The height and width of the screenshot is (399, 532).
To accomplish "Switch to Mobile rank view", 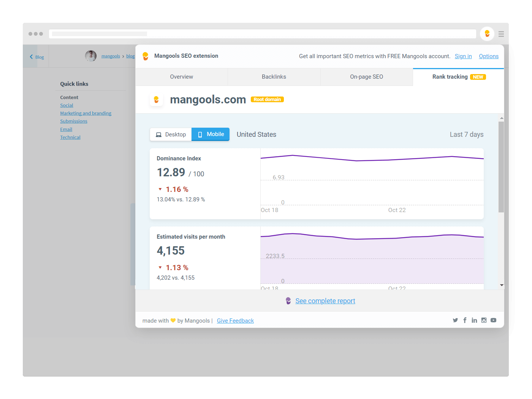I will pyautogui.click(x=211, y=134).
